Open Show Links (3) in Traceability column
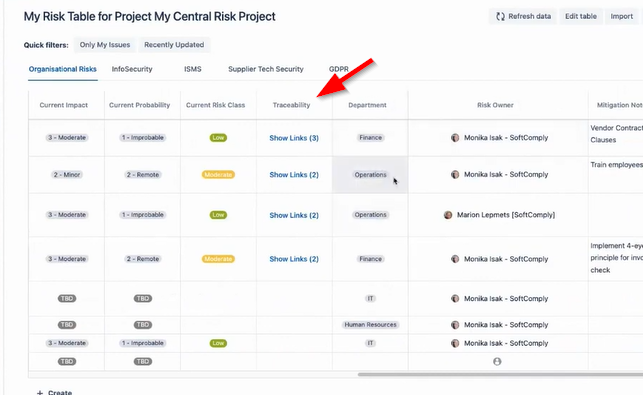The height and width of the screenshot is (395, 643). tap(294, 138)
